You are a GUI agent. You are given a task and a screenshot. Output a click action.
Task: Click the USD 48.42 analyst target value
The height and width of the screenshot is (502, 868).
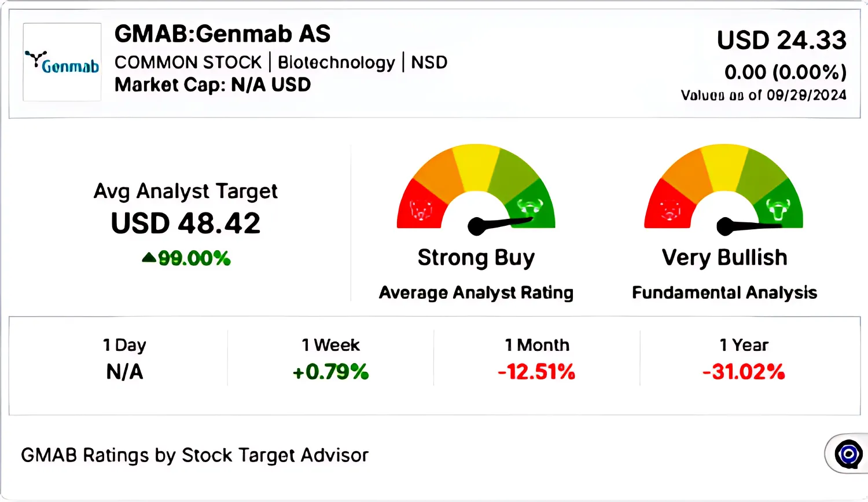point(186,223)
